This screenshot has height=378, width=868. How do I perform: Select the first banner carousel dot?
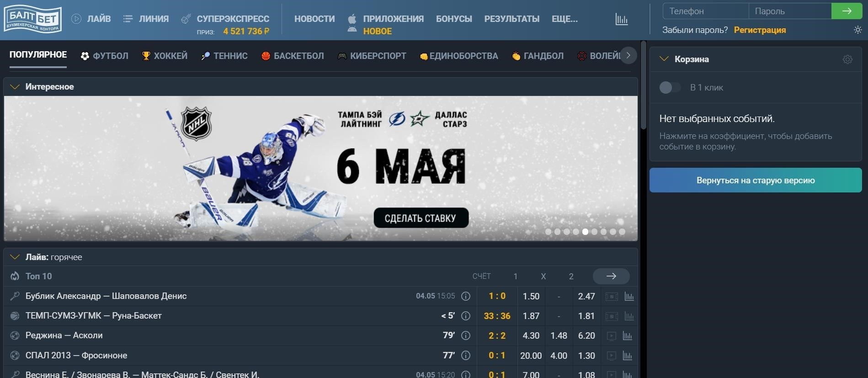548,232
